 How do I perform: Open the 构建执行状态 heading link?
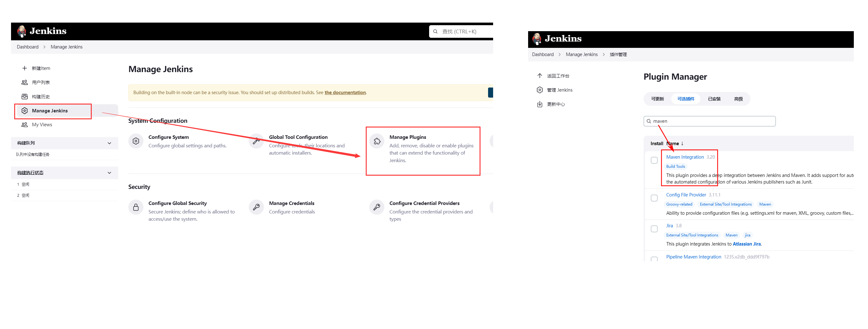click(30, 173)
